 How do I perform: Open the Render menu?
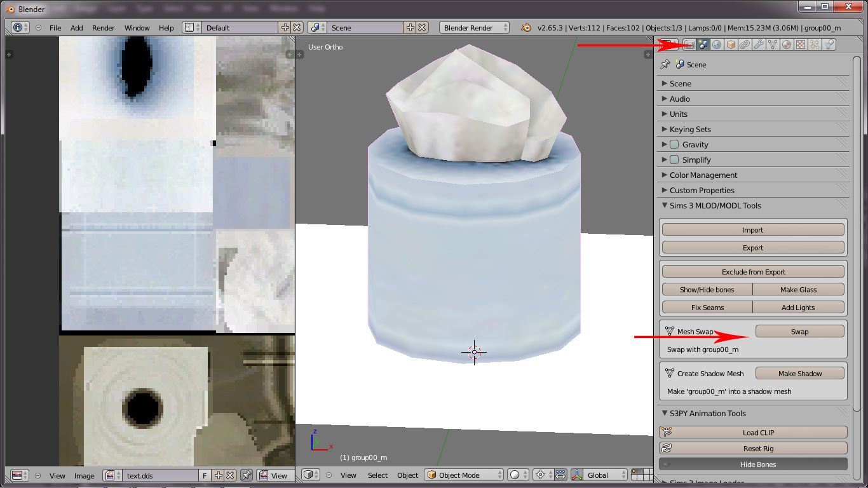tap(103, 28)
